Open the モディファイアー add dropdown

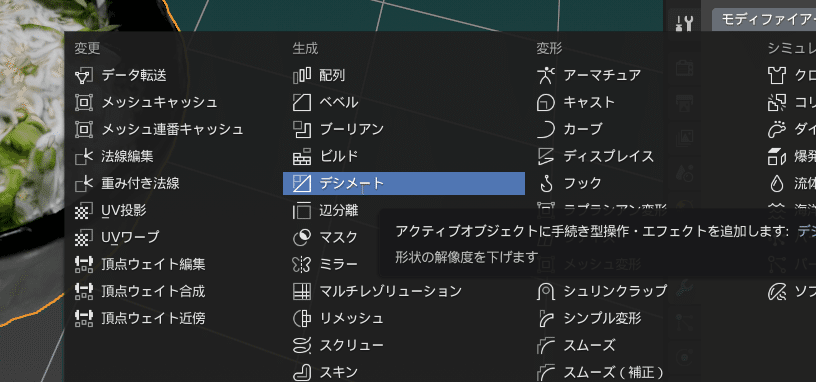click(764, 20)
